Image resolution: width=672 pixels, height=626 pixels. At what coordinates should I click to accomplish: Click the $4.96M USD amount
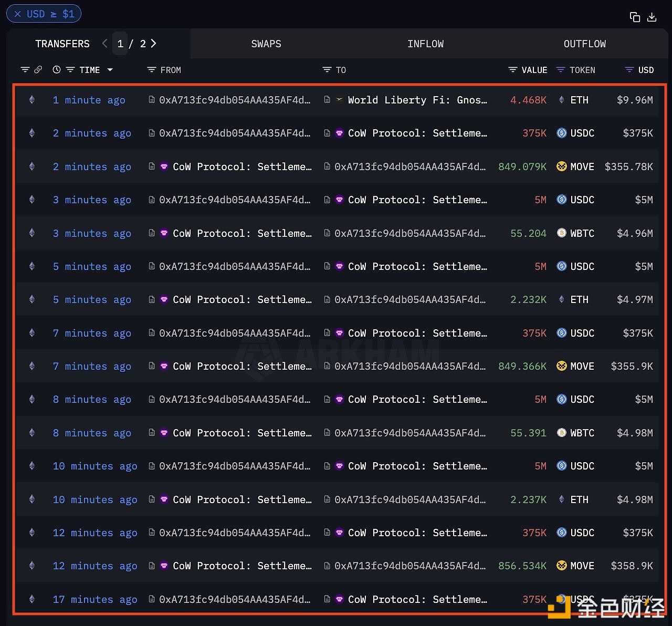[x=635, y=233]
